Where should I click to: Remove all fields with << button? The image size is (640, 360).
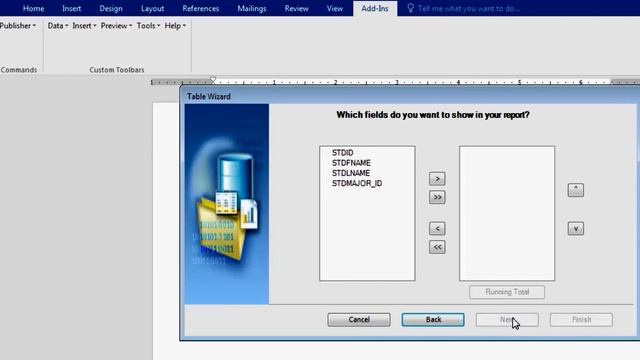coord(437,247)
